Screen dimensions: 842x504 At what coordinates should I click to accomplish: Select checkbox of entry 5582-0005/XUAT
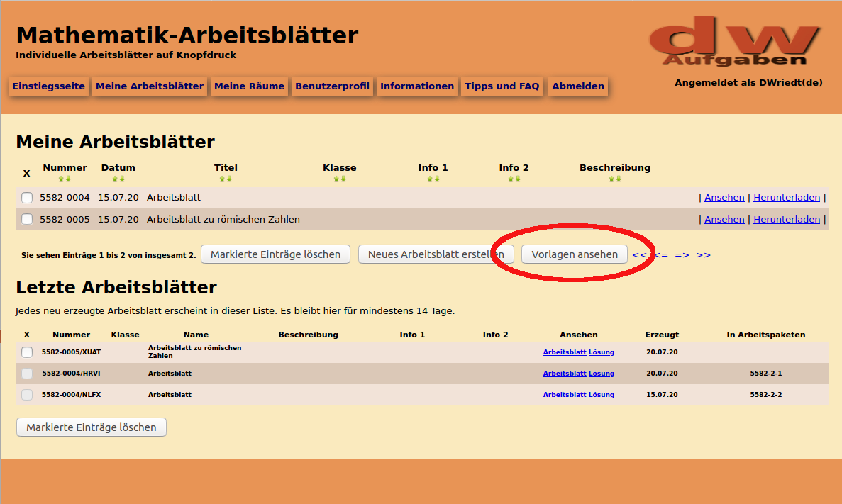[x=27, y=352]
